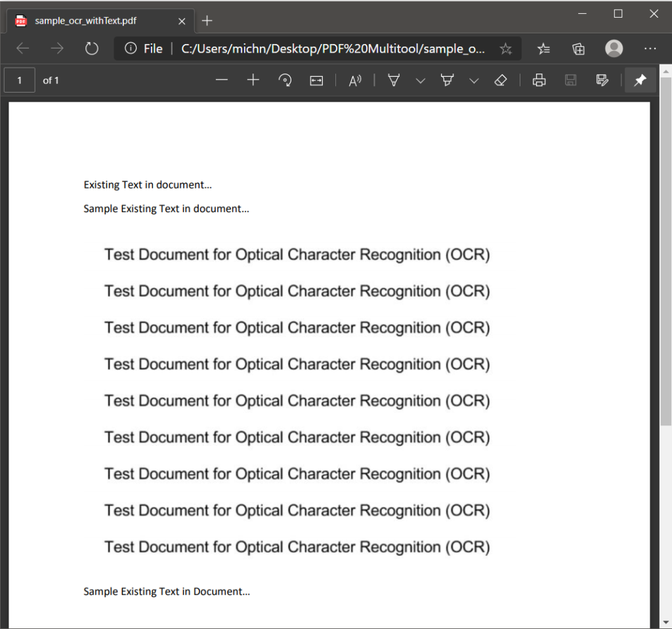
Task: Print the PDF document
Action: (539, 79)
